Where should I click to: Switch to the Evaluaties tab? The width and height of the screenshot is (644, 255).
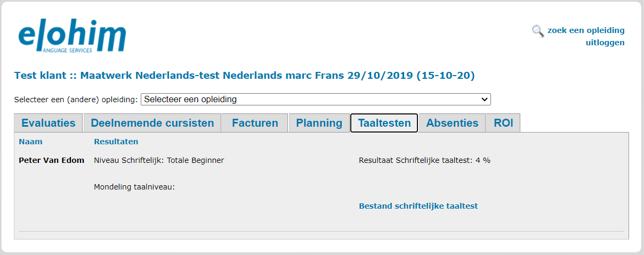pos(49,123)
